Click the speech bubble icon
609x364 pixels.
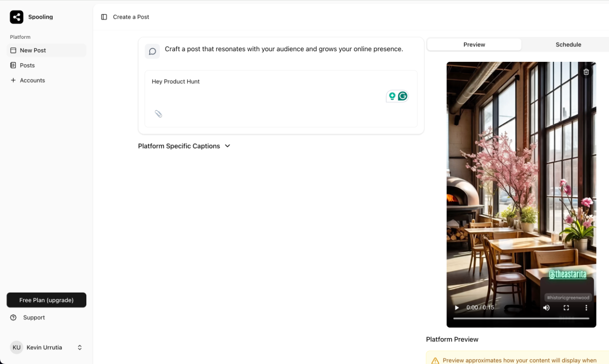(152, 51)
